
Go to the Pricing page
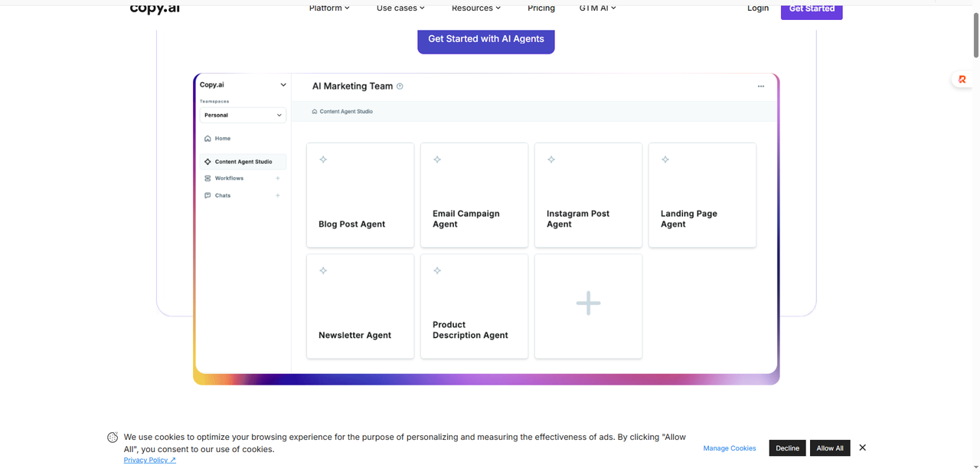coord(541,8)
